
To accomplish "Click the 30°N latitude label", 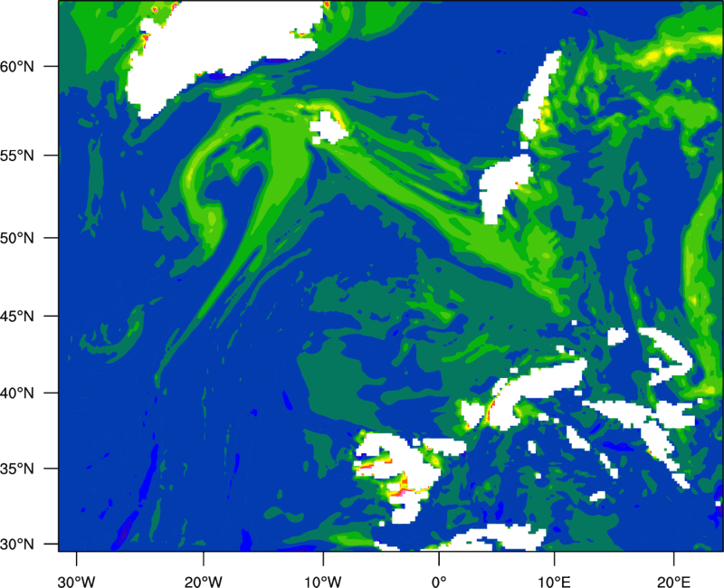I will tap(17, 545).
